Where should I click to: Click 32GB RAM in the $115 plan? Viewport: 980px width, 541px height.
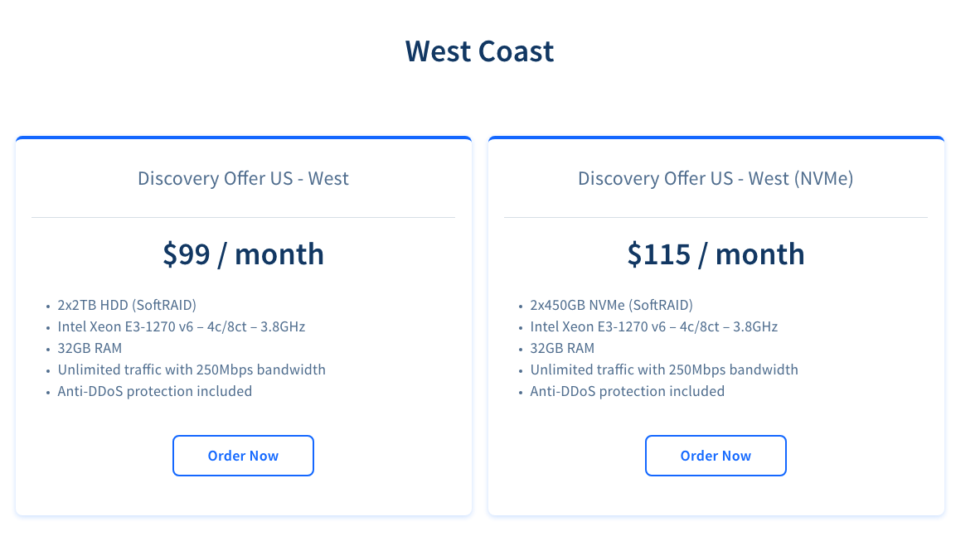tap(562, 348)
